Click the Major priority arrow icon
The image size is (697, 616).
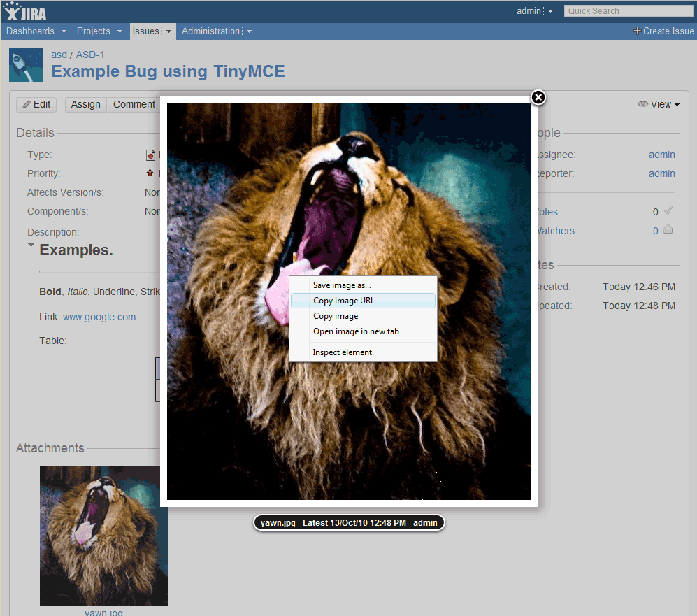150,173
